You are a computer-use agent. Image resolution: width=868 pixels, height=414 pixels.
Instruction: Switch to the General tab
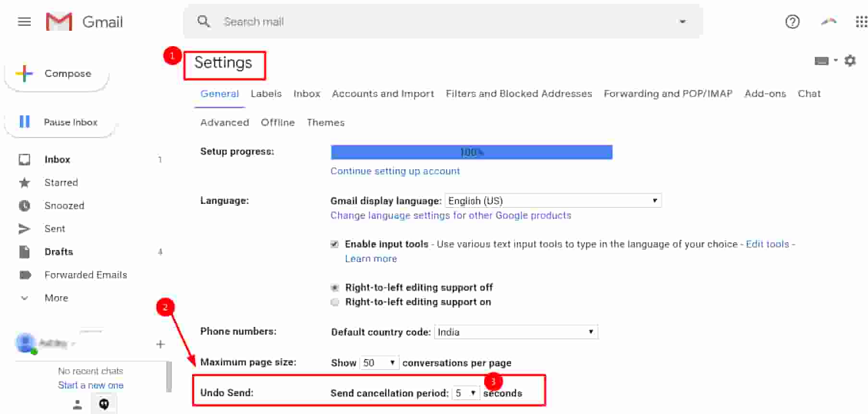(220, 94)
